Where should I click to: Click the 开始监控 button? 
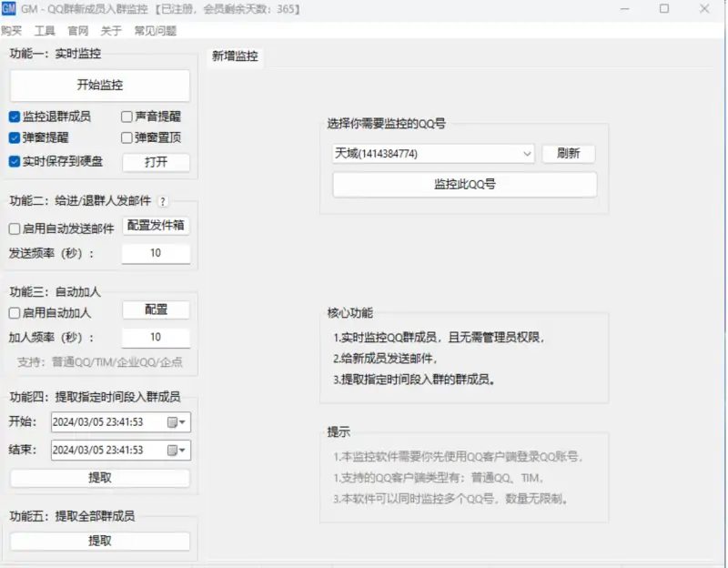pos(100,86)
